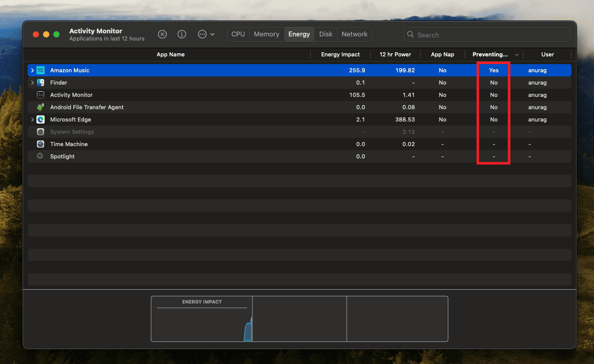Click Time Machine 12 hr power 0.02

pyautogui.click(x=408, y=144)
